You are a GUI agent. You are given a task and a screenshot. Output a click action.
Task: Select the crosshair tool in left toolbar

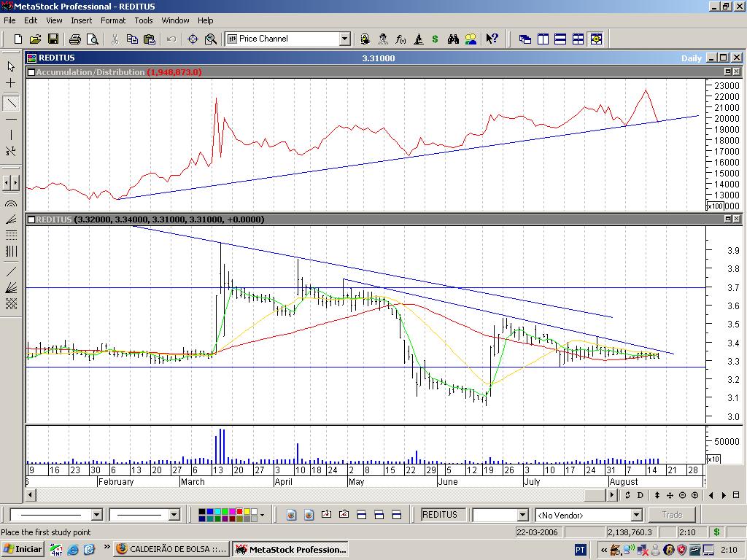point(11,83)
